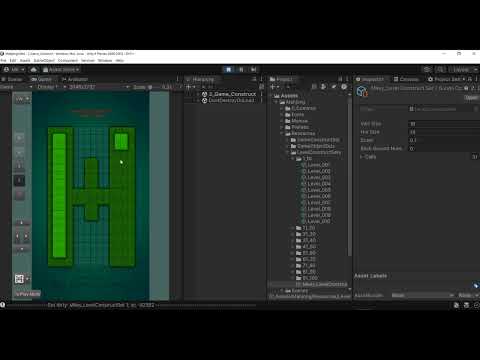Open the 2_Game_Construct scene options menu
Viewport: 480px width, 360px height.
point(262,94)
